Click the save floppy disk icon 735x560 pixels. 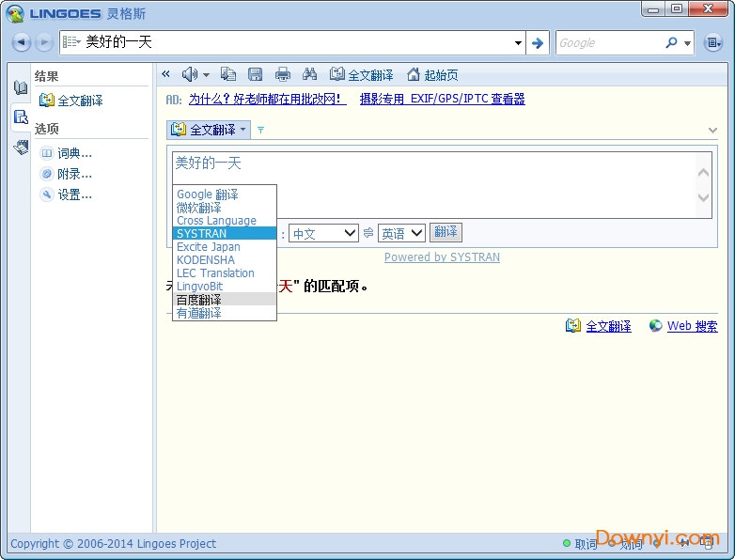point(255,74)
